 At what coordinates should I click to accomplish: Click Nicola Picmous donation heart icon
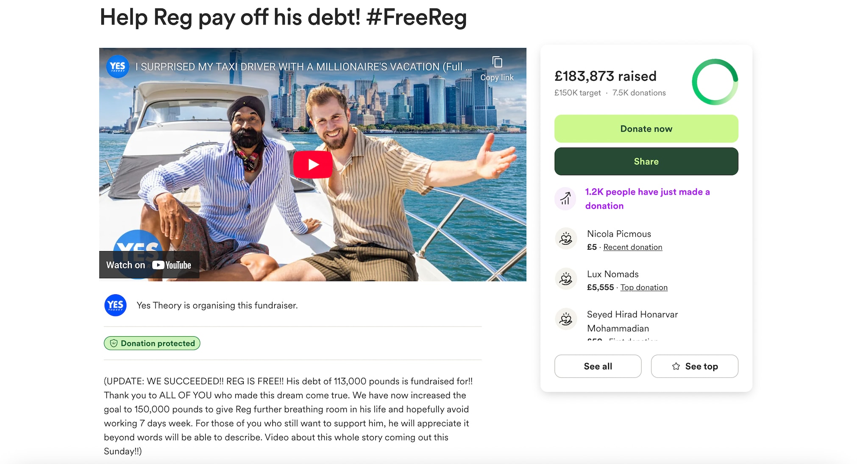566,239
